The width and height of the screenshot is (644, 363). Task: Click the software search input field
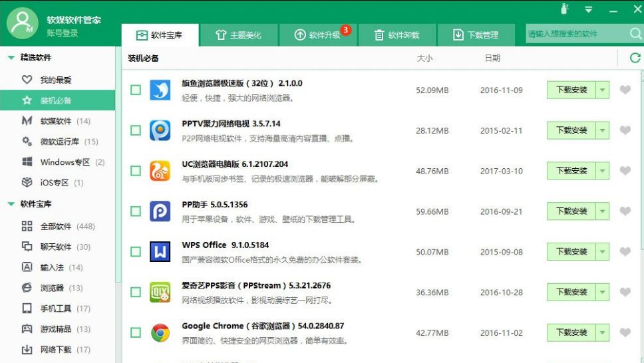pos(575,34)
